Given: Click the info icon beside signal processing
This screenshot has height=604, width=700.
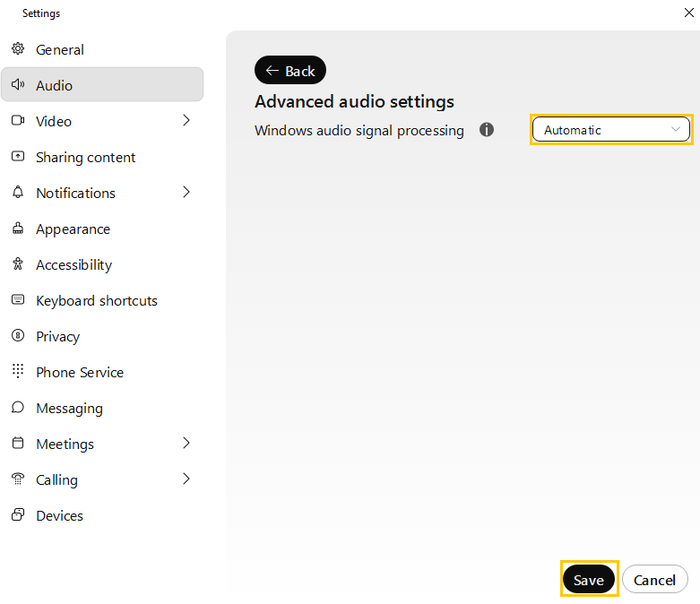Looking at the screenshot, I should click(487, 130).
